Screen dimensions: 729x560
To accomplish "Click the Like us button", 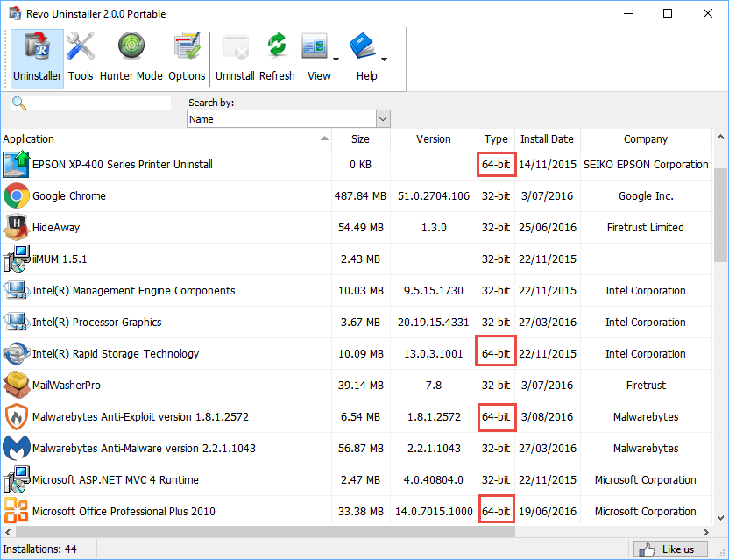I will 670,549.
